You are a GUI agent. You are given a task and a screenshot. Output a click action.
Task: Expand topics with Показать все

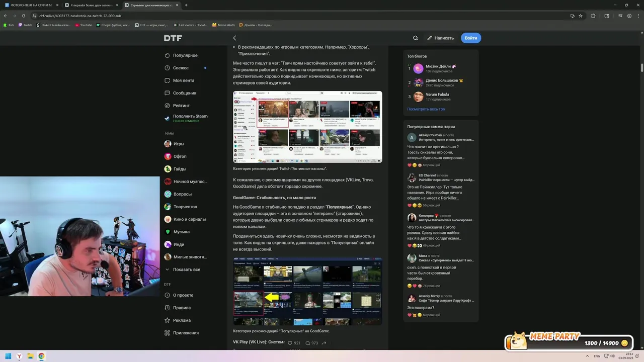pyautogui.click(x=183, y=269)
